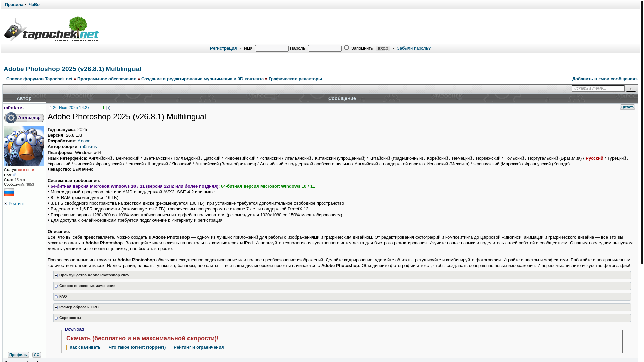Open the Забыли пароль? link
The width and height of the screenshot is (644, 362).
click(414, 48)
